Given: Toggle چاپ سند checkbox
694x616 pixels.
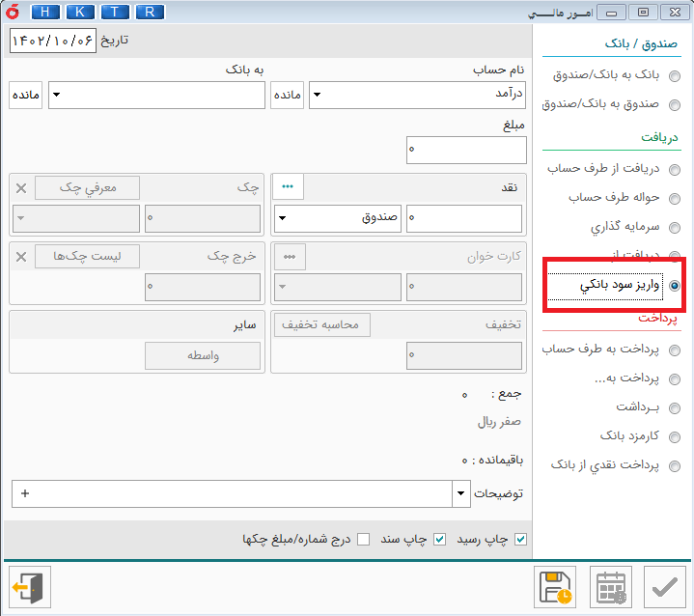Looking at the screenshot, I should pyautogui.click(x=439, y=540).
